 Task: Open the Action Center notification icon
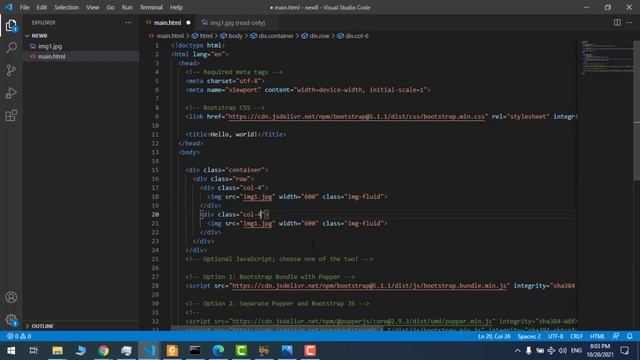[624, 351]
